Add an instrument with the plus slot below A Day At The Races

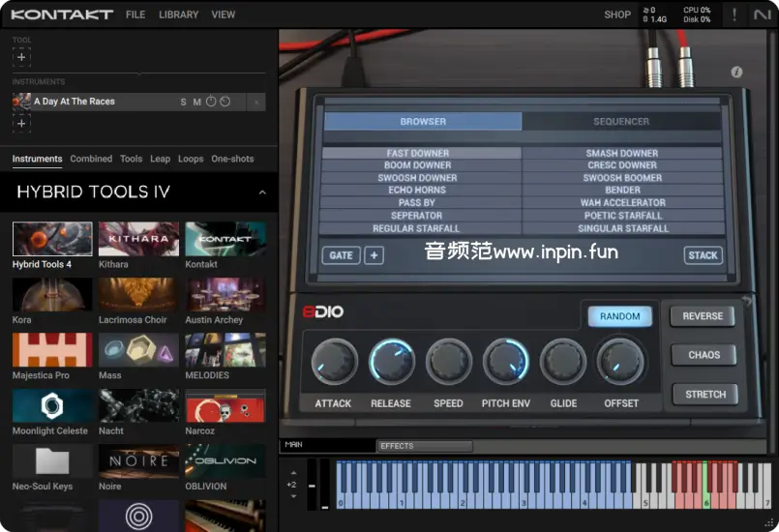[x=21, y=123]
